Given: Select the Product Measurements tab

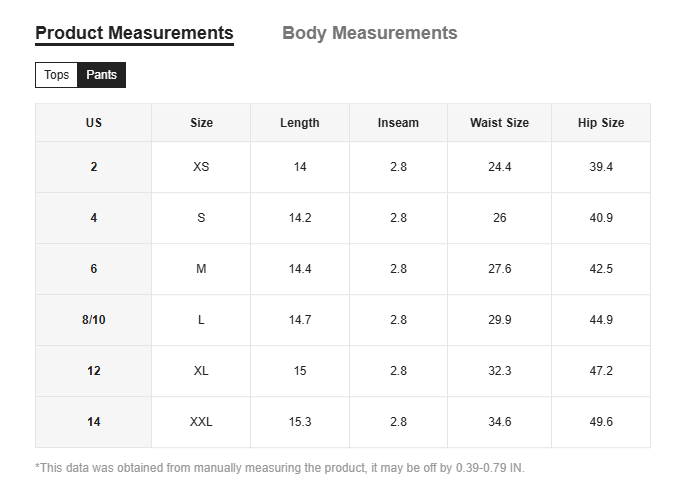Looking at the screenshot, I should (134, 33).
